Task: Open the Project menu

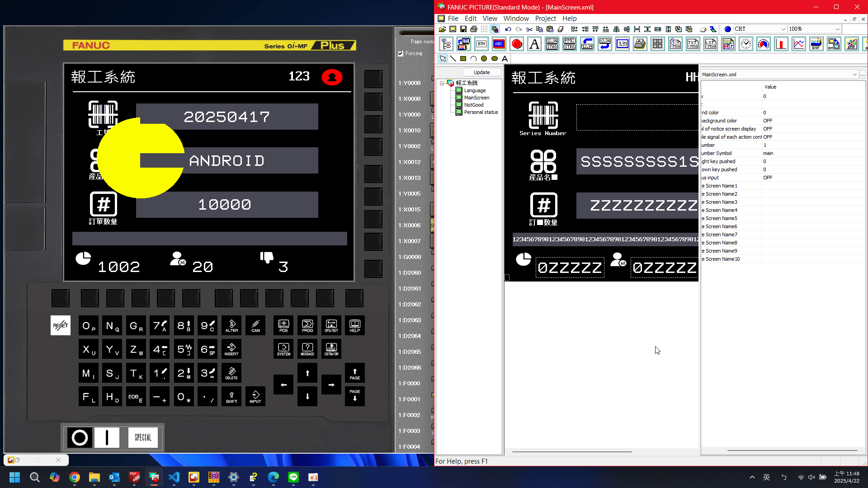Action: pyautogui.click(x=545, y=19)
